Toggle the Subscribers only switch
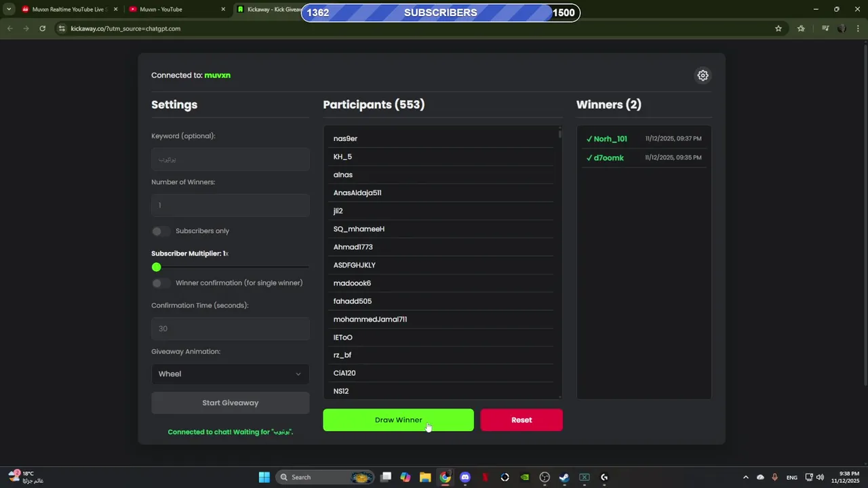The image size is (868, 488). click(x=161, y=231)
